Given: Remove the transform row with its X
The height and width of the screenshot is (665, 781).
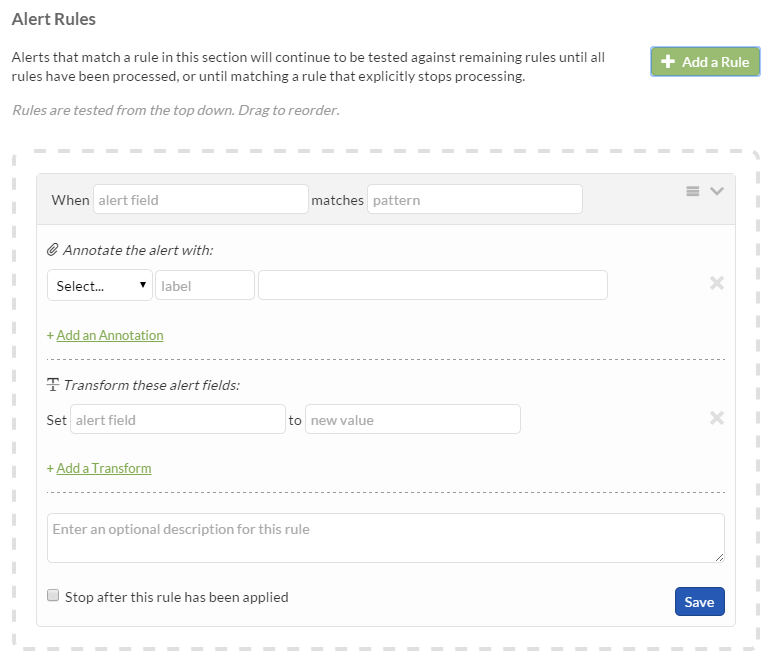Looking at the screenshot, I should (716, 418).
